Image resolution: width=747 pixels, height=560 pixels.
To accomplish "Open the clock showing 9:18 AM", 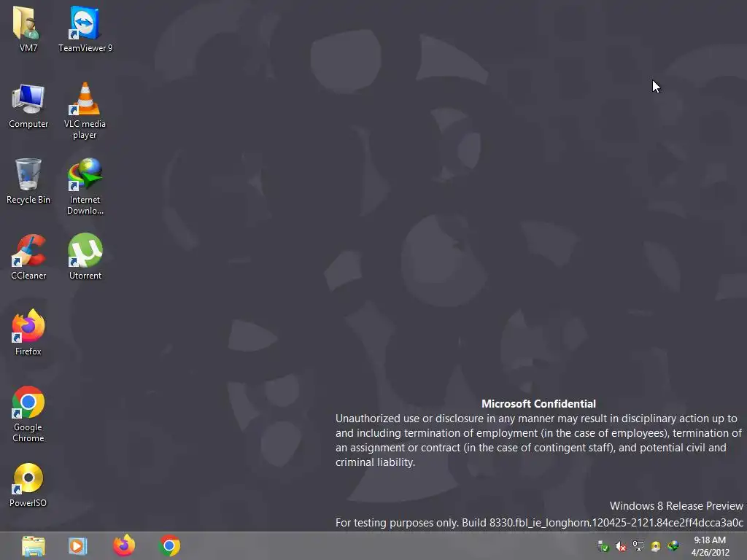I will tap(710, 545).
